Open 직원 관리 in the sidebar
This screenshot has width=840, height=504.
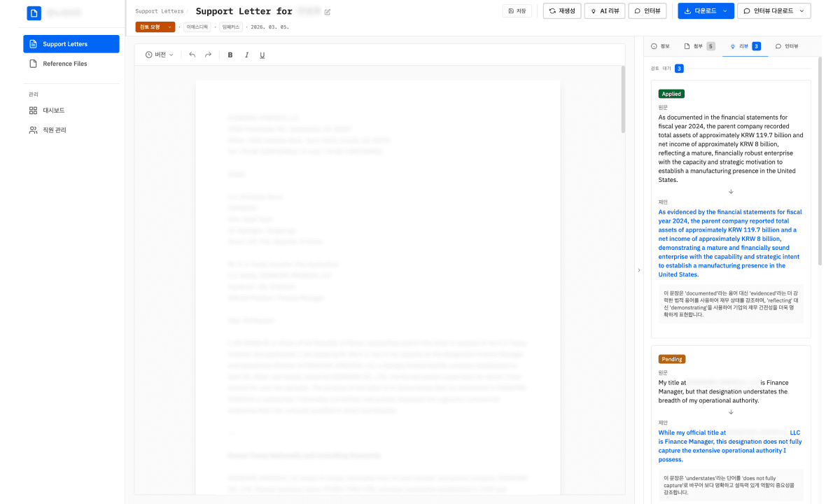[53, 130]
